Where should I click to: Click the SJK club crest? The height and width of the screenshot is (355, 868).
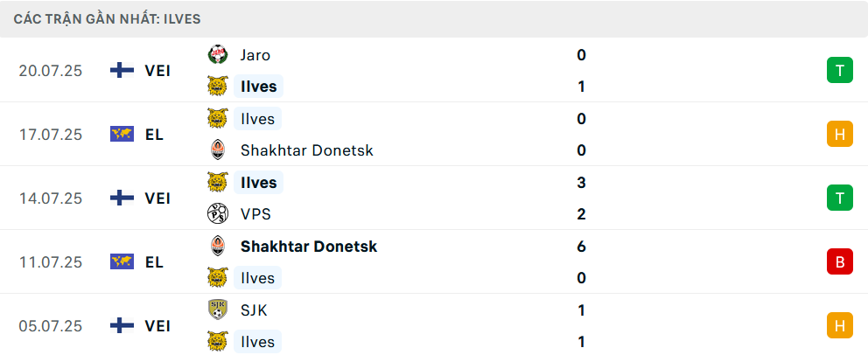coord(218,310)
